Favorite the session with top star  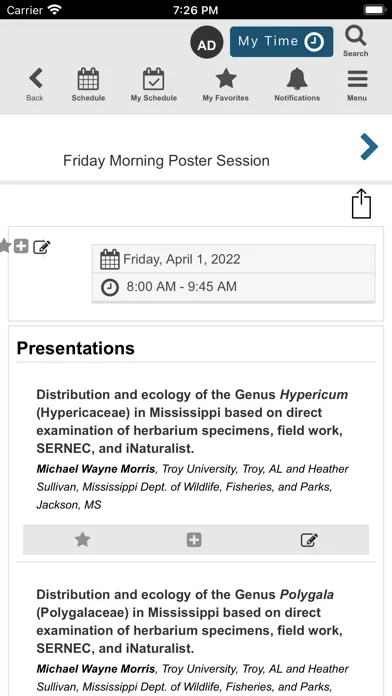[4, 246]
